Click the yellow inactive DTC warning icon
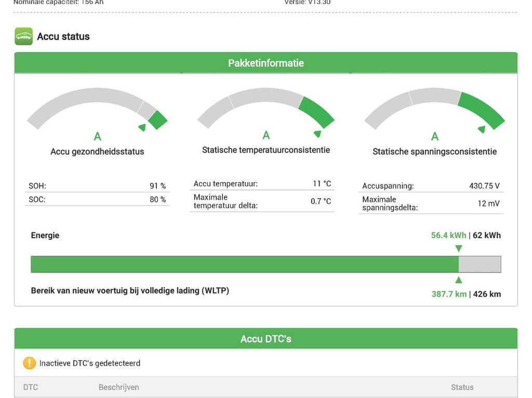Image resolution: width=532 pixels, height=398 pixels. (29, 363)
